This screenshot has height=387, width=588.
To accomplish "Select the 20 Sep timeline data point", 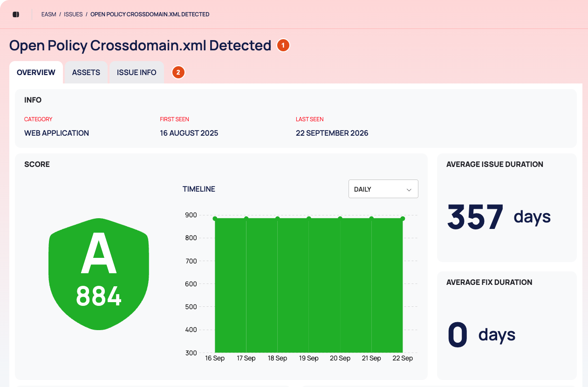I will tap(340, 218).
